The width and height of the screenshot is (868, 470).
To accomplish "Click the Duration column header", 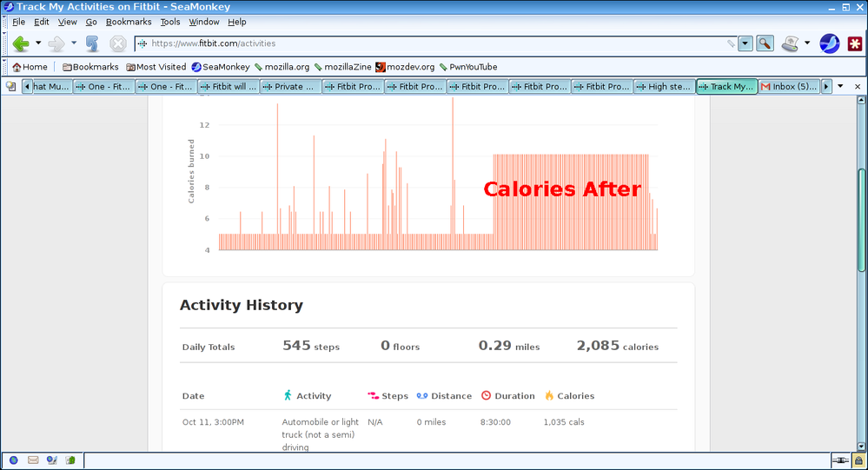I will [508, 396].
